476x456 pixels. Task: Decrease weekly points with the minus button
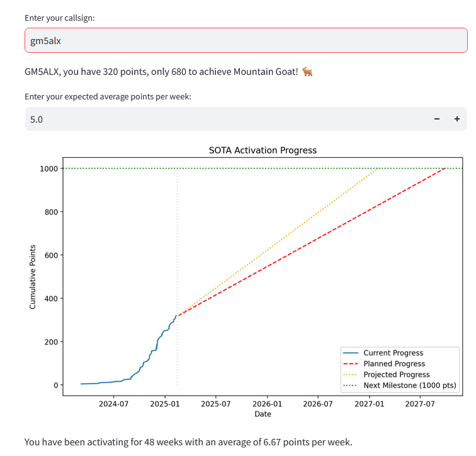coord(436,119)
